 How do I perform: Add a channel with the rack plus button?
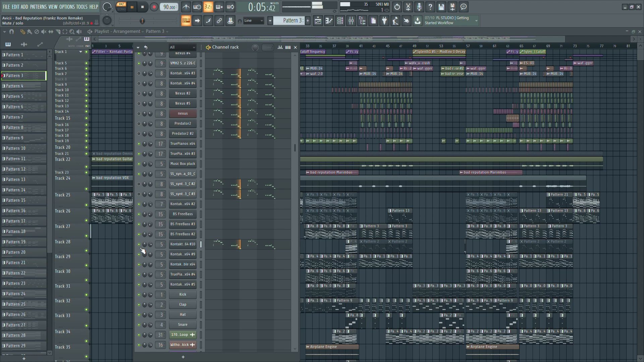coord(183,357)
